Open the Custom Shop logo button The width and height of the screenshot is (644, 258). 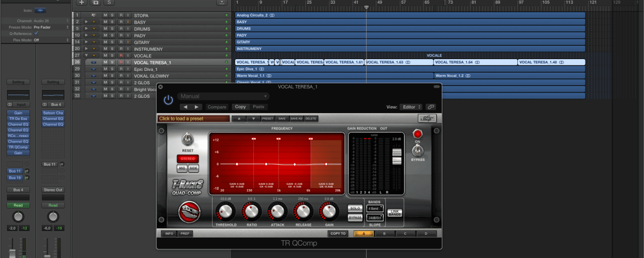pos(427,118)
